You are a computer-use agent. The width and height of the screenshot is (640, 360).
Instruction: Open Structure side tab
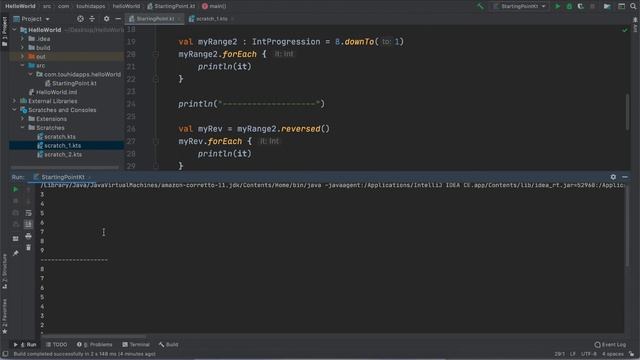pyautogui.click(x=4, y=271)
